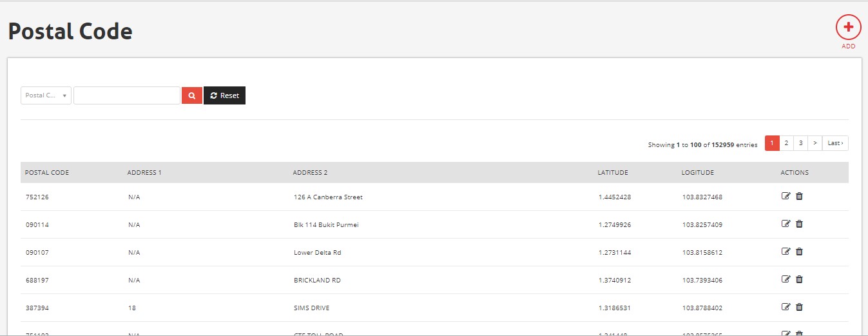This screenshot has height=336, width=868.
Task: Open the Postal Code filter dropdown
Action: (46, 95)
